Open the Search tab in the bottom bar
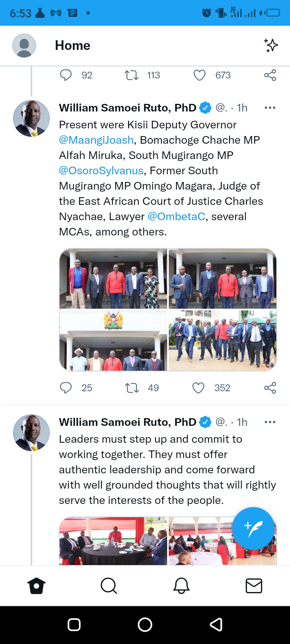 tap(109, 586)
